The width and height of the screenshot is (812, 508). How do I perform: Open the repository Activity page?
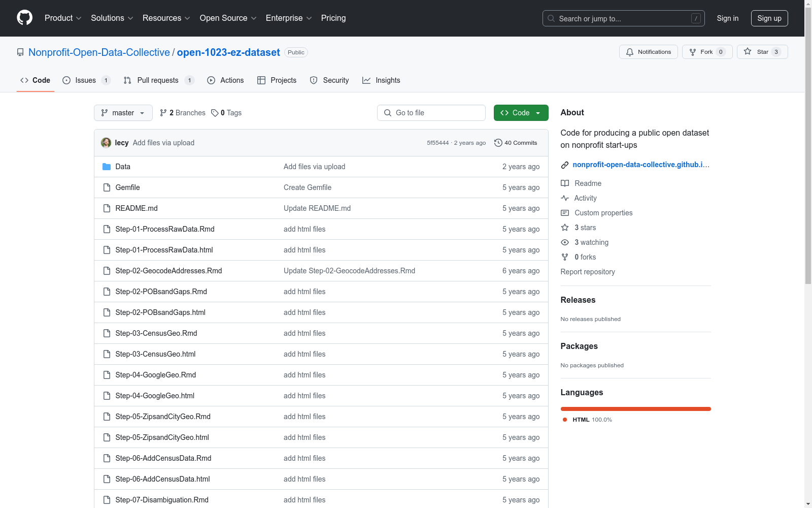coord(579,198)
